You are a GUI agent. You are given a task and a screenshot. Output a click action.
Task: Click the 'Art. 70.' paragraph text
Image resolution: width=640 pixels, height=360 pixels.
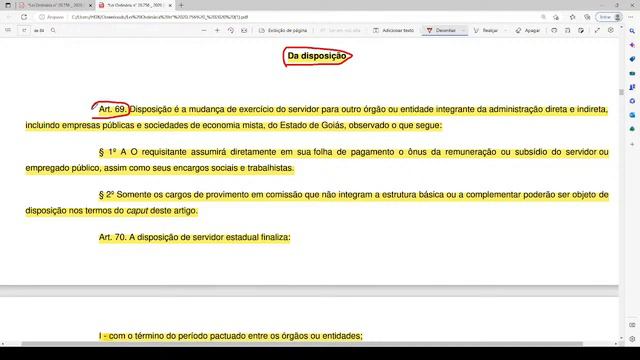coord(194,237)
